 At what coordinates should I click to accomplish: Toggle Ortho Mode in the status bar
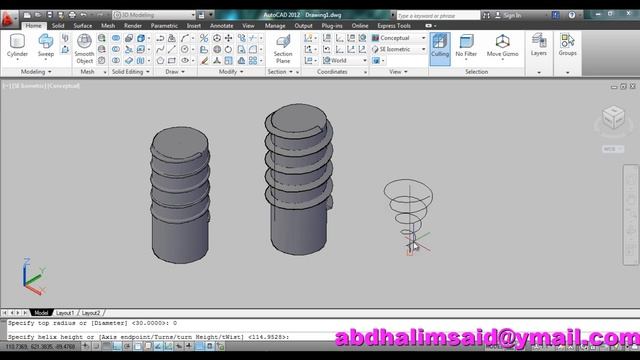point(117,347)
